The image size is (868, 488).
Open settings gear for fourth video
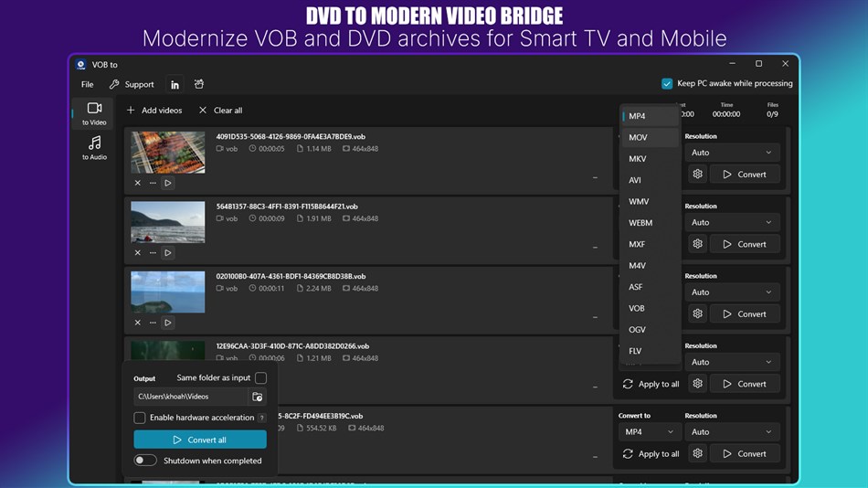tap(697, 383)
